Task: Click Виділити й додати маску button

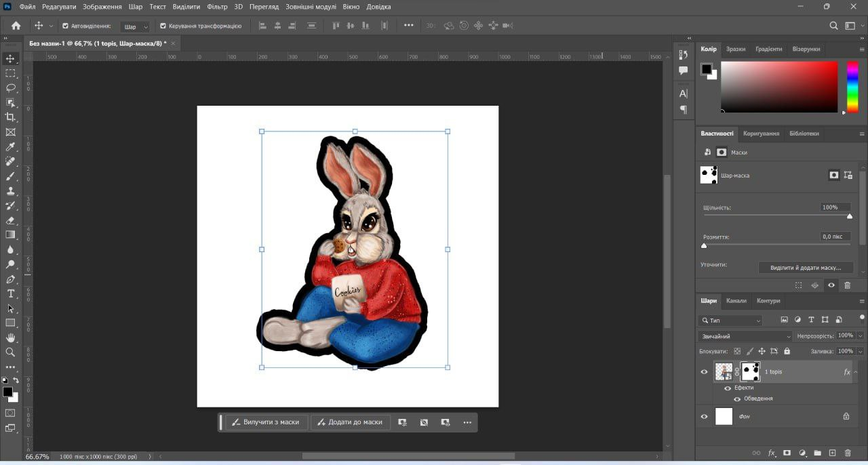Action: (x=806, y=268)
